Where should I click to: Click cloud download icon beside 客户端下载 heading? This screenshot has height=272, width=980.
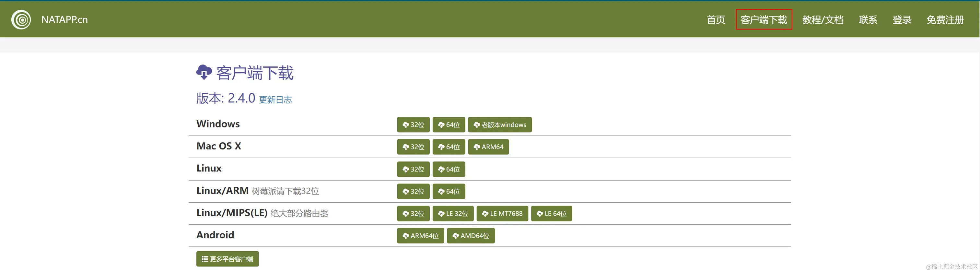click(x=204, y=72)
